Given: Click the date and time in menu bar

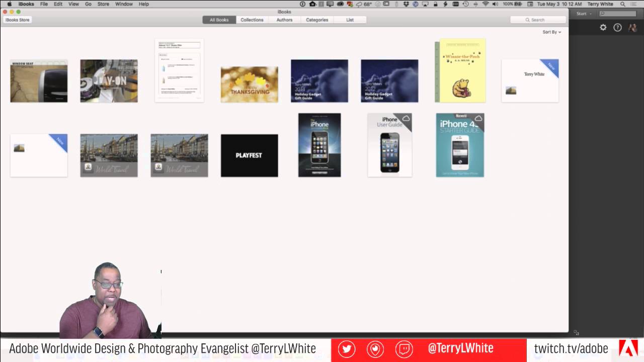Looking at the screenshot, I should coord(559,4).
